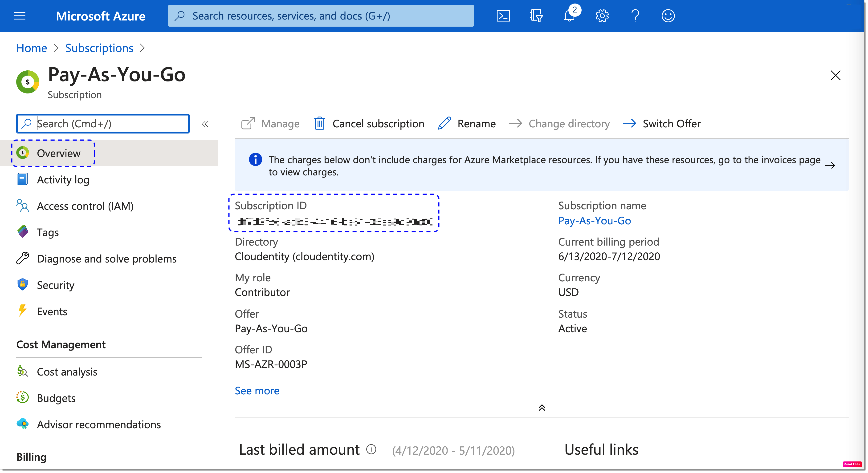Open Directory and subscription filter icon
Image resolution: width=868 pixels, height=473 pixels.
click(x=536, y=16)
